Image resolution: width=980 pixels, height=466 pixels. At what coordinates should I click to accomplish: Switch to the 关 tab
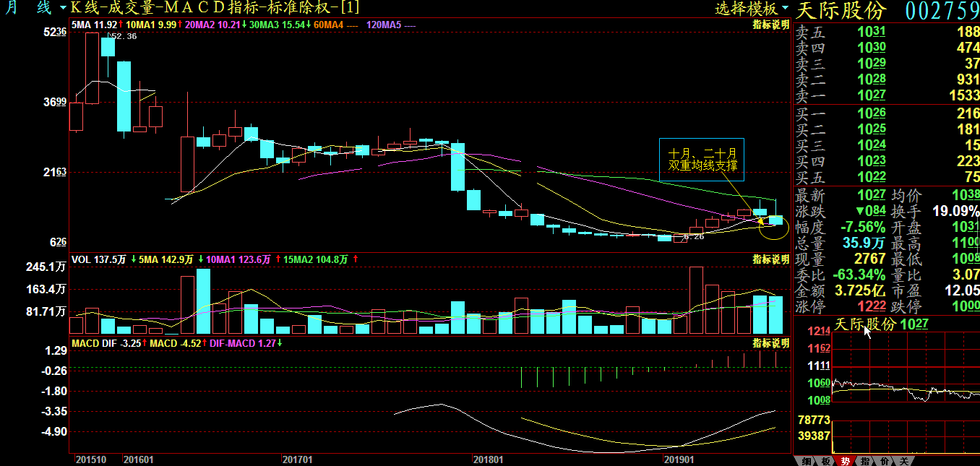pos(903,461)
